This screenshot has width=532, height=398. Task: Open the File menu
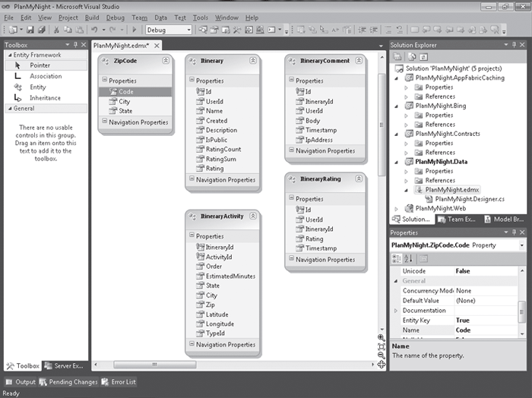click(x=8, y=17)
